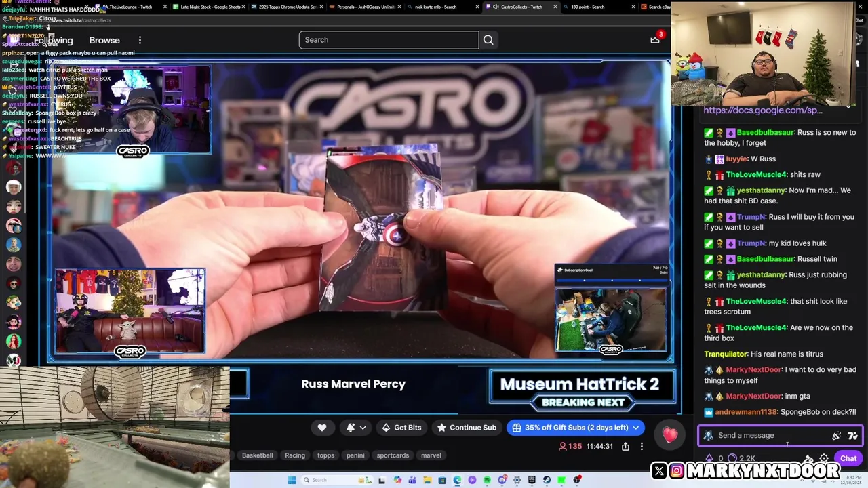The width and height of the screenshot is (868, 488).
Task: Click the Twitch top search box
Action: pos(389,40)
